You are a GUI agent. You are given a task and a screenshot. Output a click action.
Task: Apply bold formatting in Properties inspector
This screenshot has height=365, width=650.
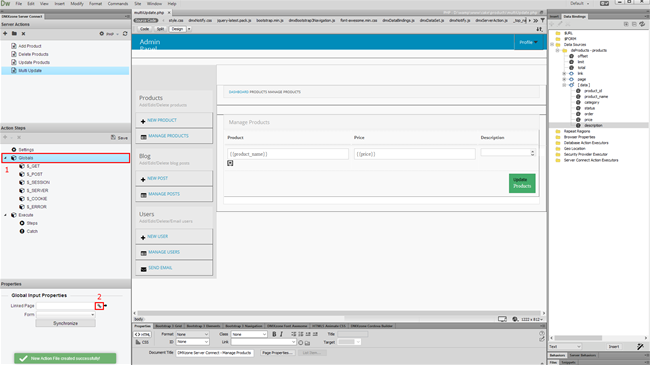tap(274, 334)
